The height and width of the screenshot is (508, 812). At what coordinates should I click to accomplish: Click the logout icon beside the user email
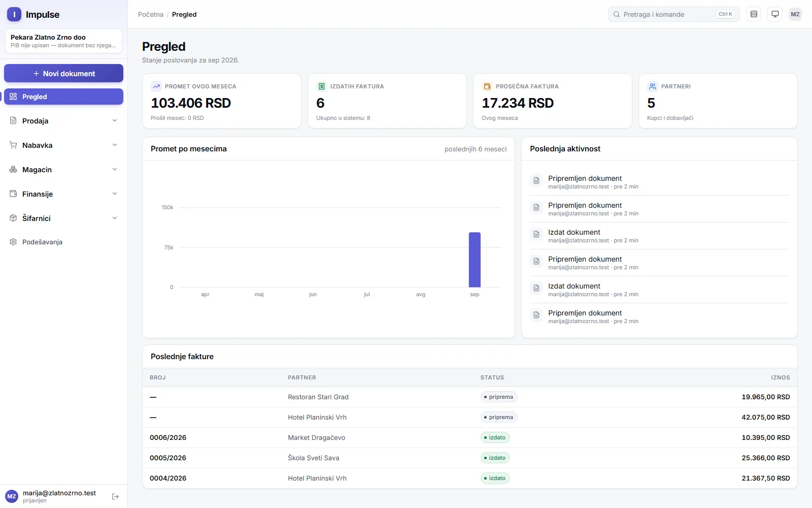(115, 496)
